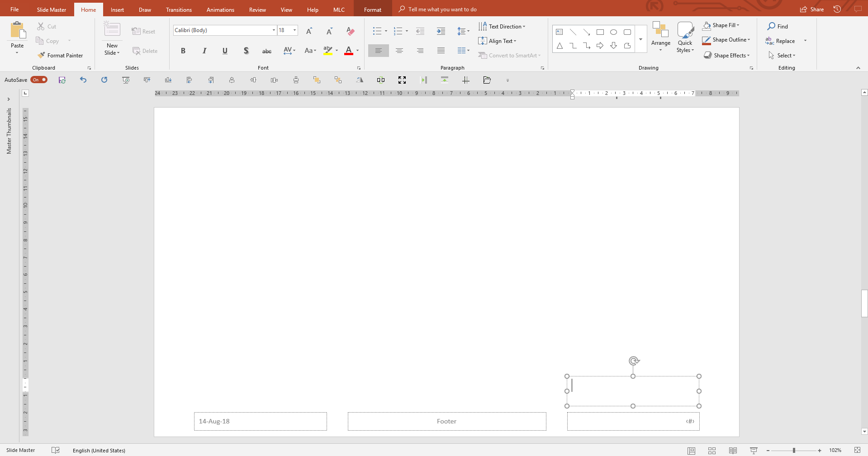Screen dimensions: 868x456
Task: Undo the last action
Action: tap(83, 80)
